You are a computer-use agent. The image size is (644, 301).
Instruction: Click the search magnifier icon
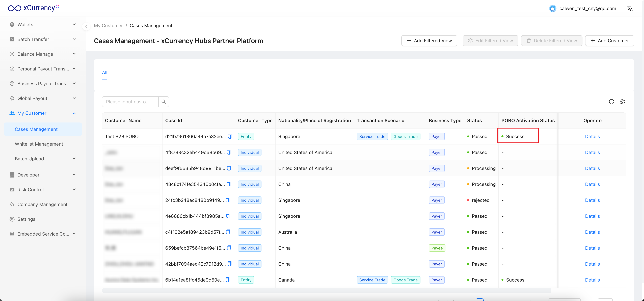coord(164,102)
